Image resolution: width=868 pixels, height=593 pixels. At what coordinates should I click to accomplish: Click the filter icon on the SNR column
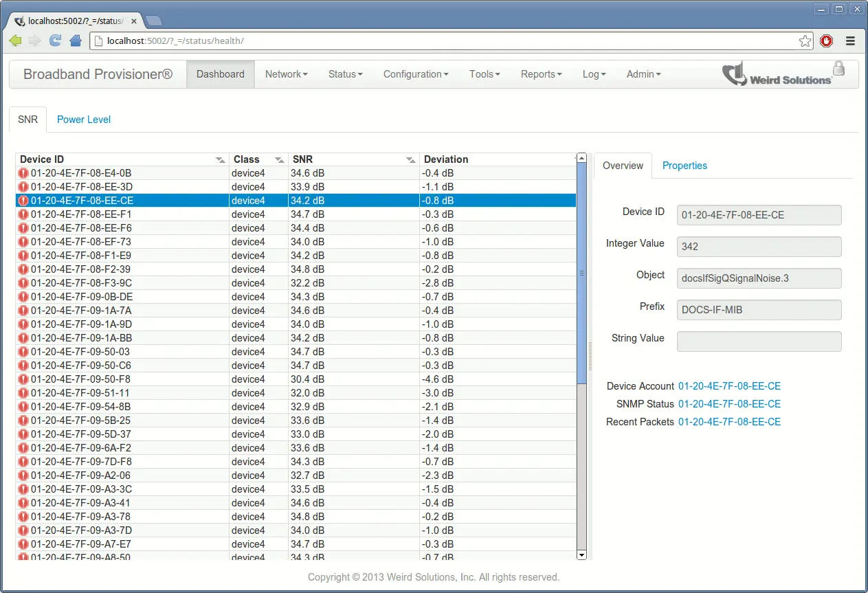[x=411, y=159]
